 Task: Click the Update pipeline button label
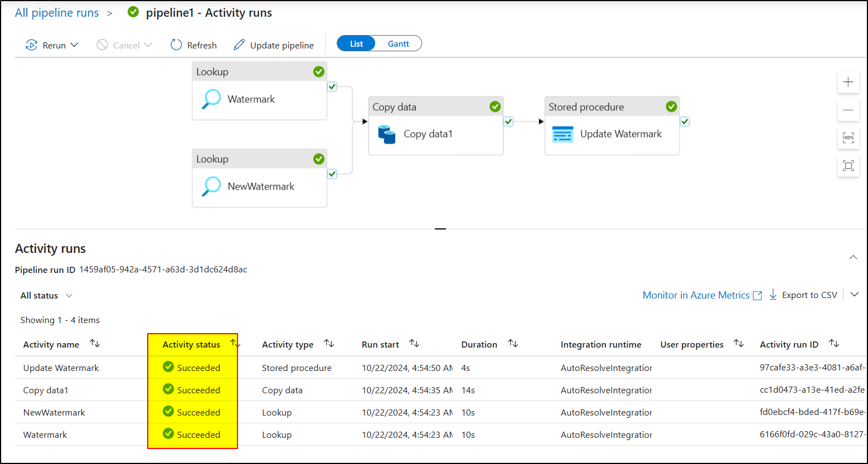point(282,46)
